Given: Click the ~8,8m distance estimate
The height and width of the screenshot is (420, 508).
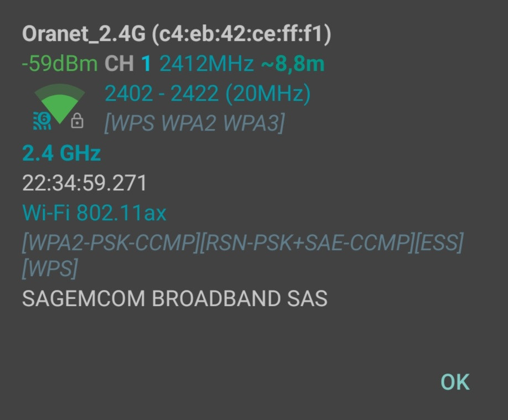Looking at the screenshot, I should pyautogui.click(x=293, y=64).
